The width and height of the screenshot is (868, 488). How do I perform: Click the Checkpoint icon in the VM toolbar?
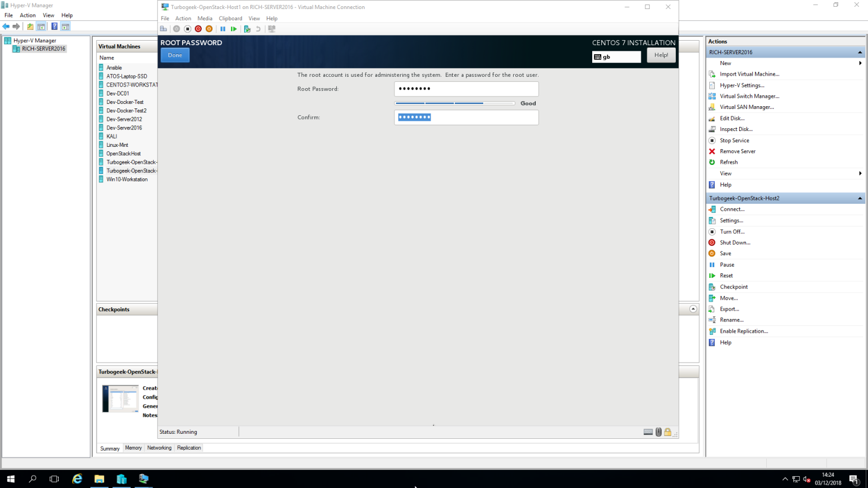pos(247,29)
